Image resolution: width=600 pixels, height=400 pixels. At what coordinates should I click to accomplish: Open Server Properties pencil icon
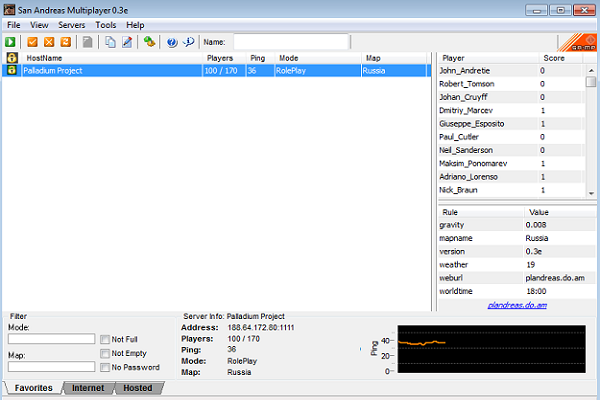127,42
